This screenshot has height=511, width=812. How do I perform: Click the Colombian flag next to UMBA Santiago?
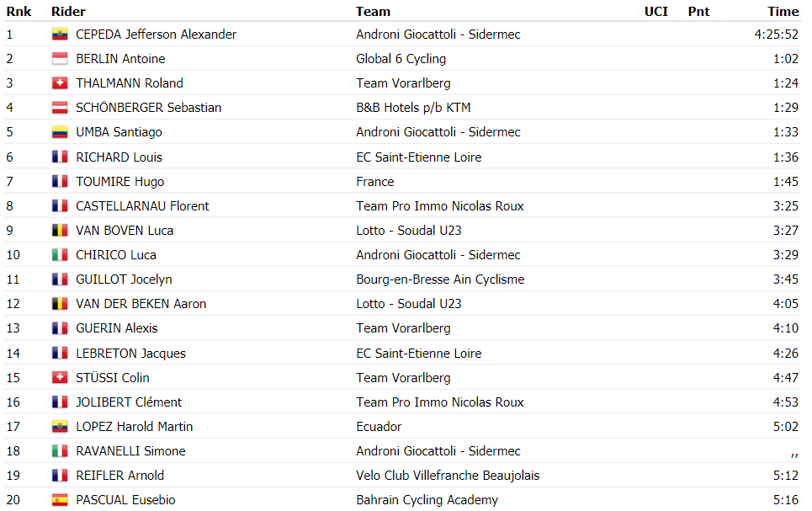60,132
